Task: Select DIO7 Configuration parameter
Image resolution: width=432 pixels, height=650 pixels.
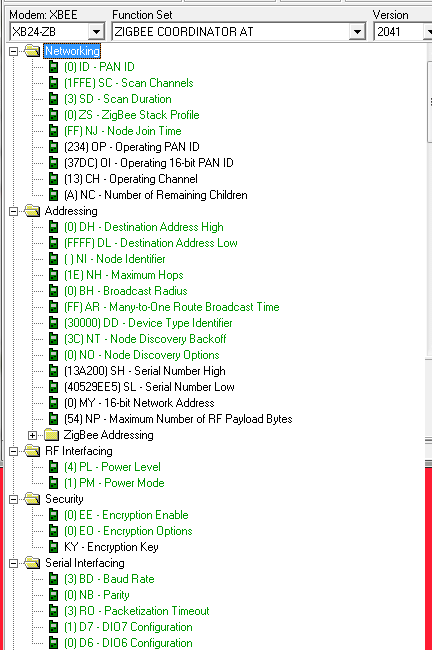Action: pos(128,627)
